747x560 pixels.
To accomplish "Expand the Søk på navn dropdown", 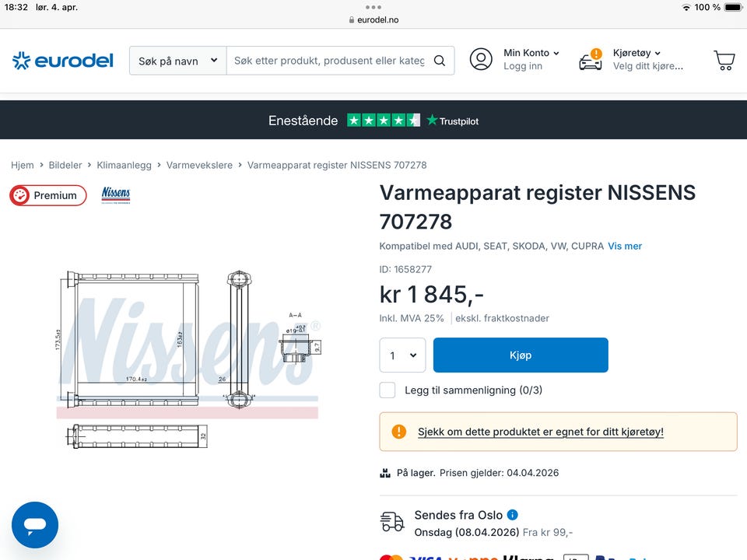I will 177,61.
